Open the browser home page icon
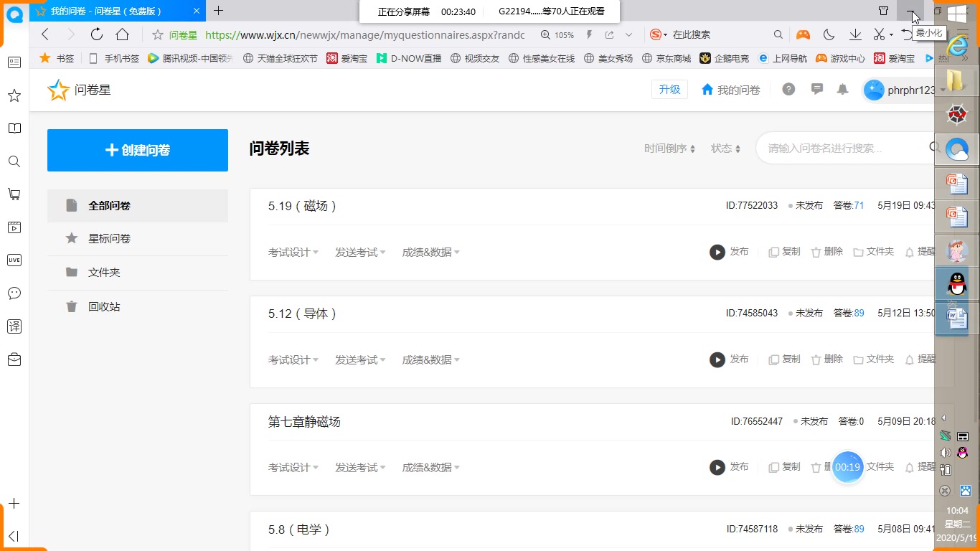The height and width of the screenshot is (551, 980). [123, 34]
